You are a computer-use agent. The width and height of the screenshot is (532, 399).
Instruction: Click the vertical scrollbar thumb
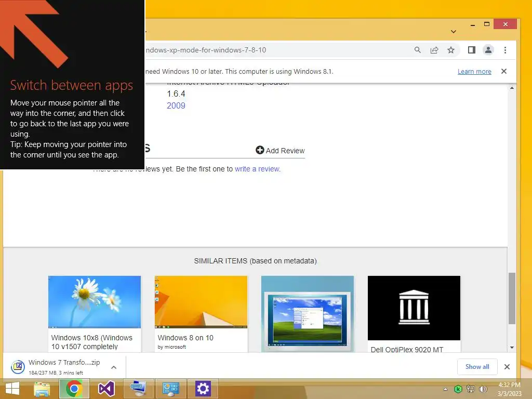tap(512, 298)
